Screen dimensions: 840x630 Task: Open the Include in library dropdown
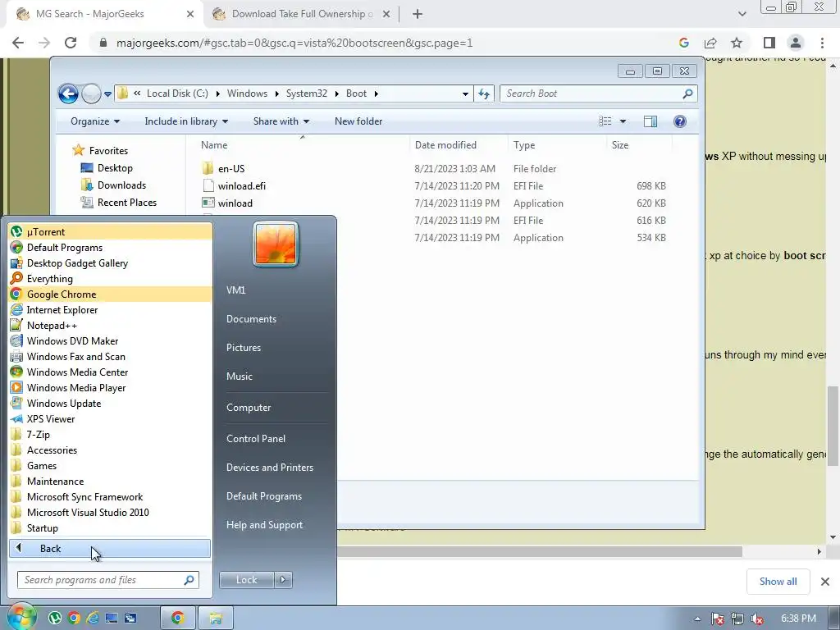pyautogui.click(x=186, y=121)
